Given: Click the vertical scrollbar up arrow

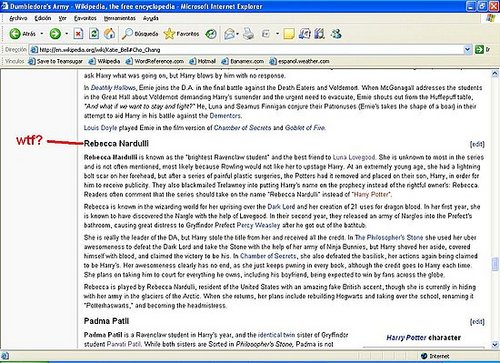Looking at the screenshot, I should pyautogui.click(x=495, y=74).
